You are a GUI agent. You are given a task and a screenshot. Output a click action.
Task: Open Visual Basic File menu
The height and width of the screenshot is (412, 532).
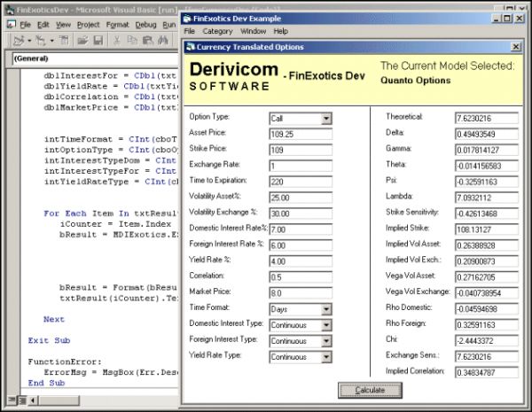click(25, 25)
